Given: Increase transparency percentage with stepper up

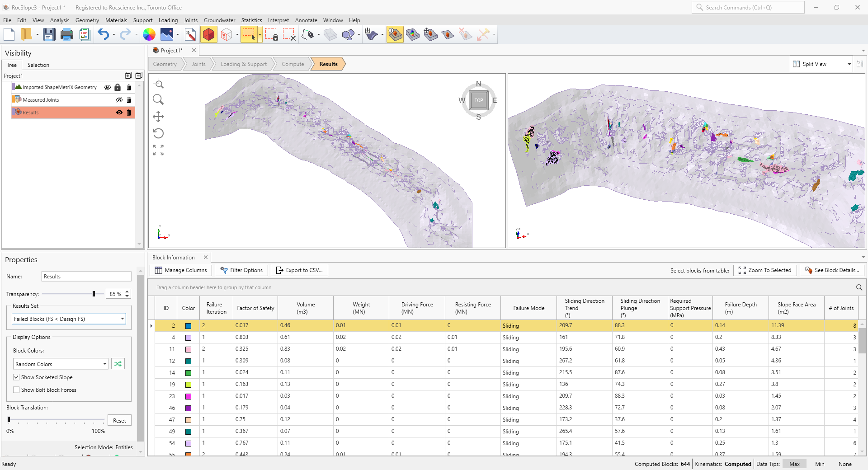Looking at the screenshot, I should tap(127, 291).
